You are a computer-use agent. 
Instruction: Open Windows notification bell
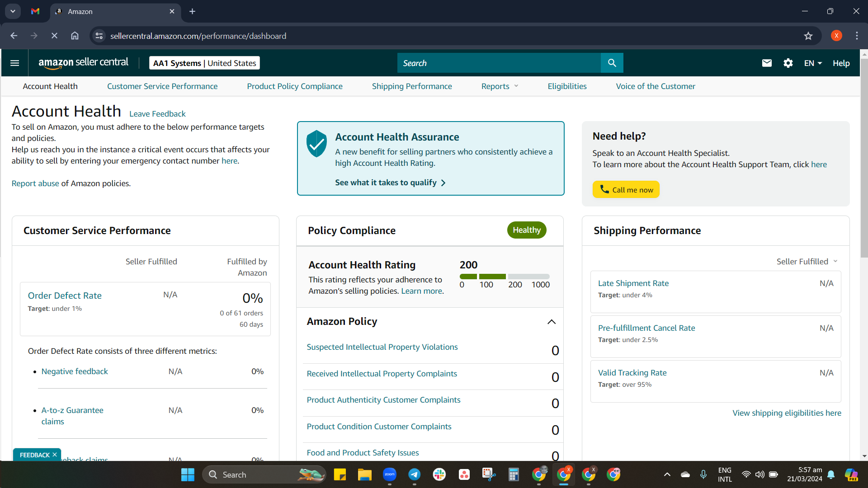click(x=831, y=474)
